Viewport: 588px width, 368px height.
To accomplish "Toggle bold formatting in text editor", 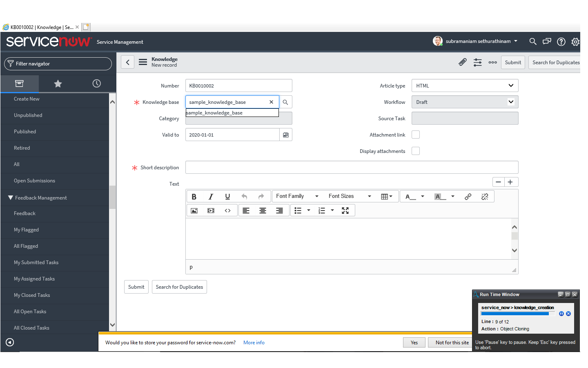I will point(194,197).
